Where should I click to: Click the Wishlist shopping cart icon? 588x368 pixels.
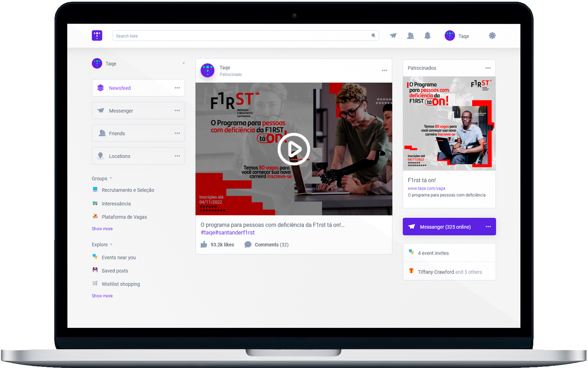[x=95, y=283]
